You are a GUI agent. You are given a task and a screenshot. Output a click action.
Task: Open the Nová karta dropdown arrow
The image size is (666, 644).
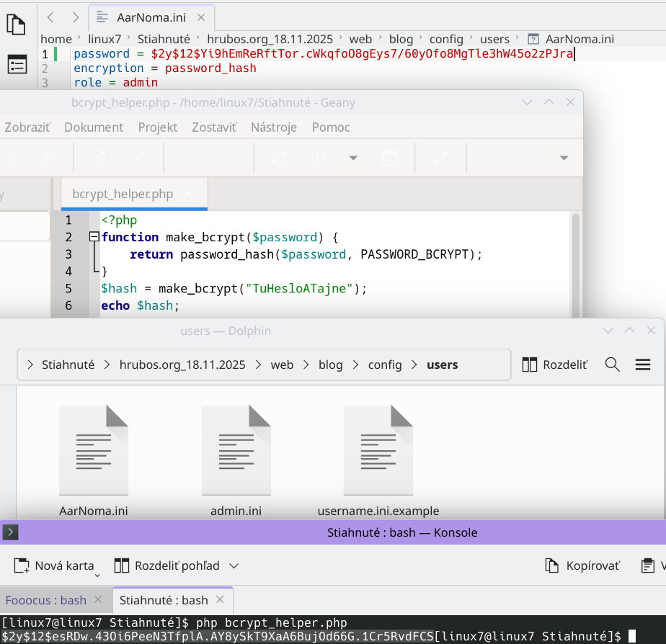(97, 573)
